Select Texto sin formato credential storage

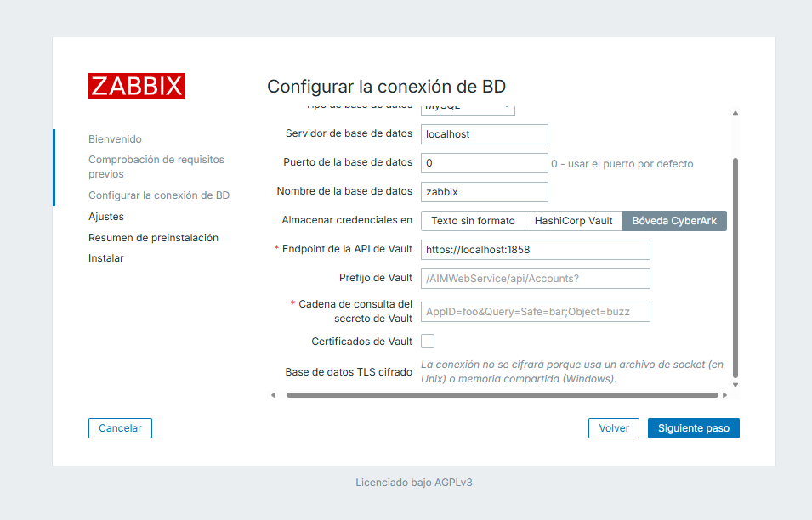click(x=474, y=221)
